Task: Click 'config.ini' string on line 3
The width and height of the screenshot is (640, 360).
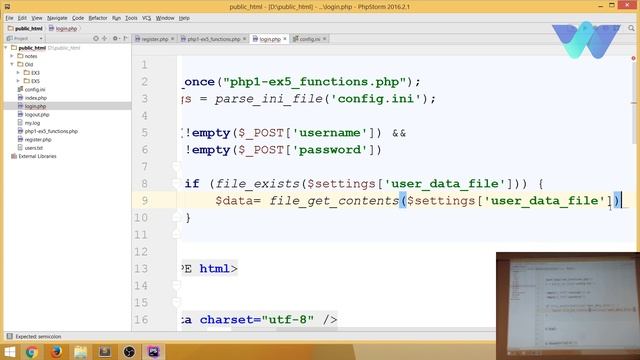Action: coord(376,99)
